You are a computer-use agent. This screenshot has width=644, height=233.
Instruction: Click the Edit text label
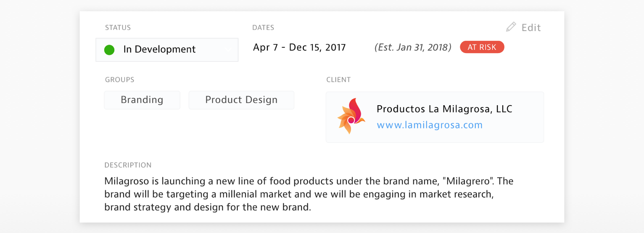(531, 27)
